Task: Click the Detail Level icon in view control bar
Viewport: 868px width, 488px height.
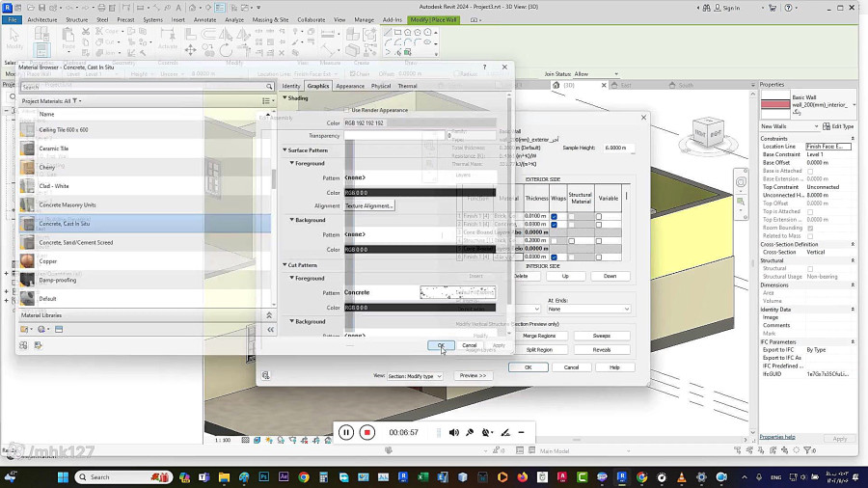Action: pyautogui.click(x=245, y=441)
